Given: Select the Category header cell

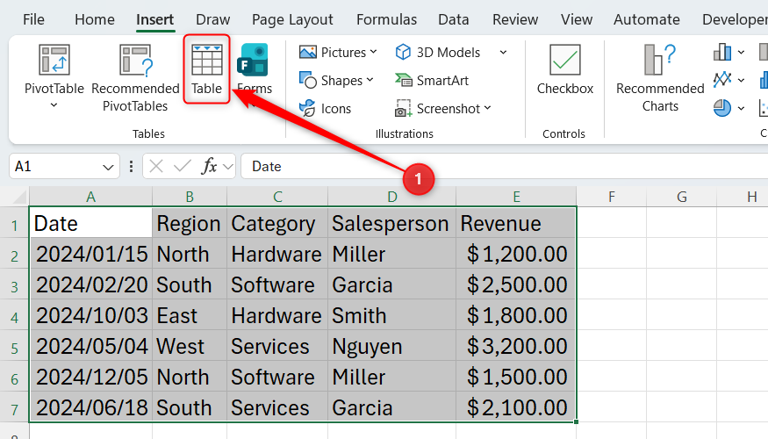Looking at the screenshot, I should [277, 223].
